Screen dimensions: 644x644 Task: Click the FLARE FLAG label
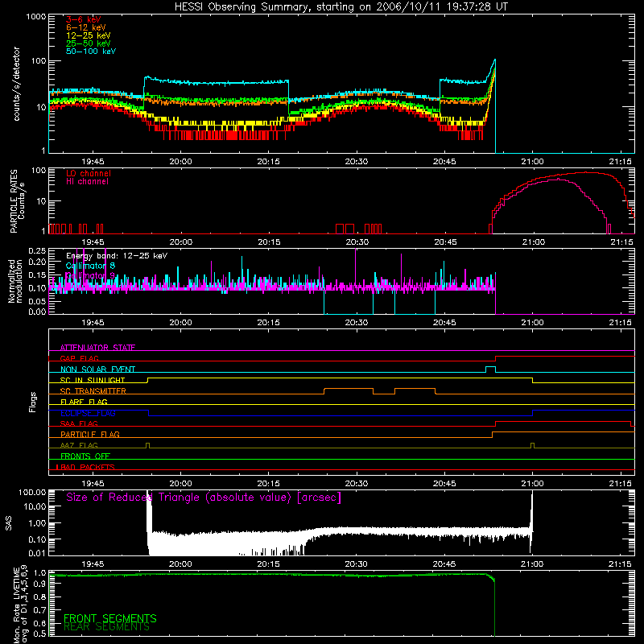coord(84,402)
